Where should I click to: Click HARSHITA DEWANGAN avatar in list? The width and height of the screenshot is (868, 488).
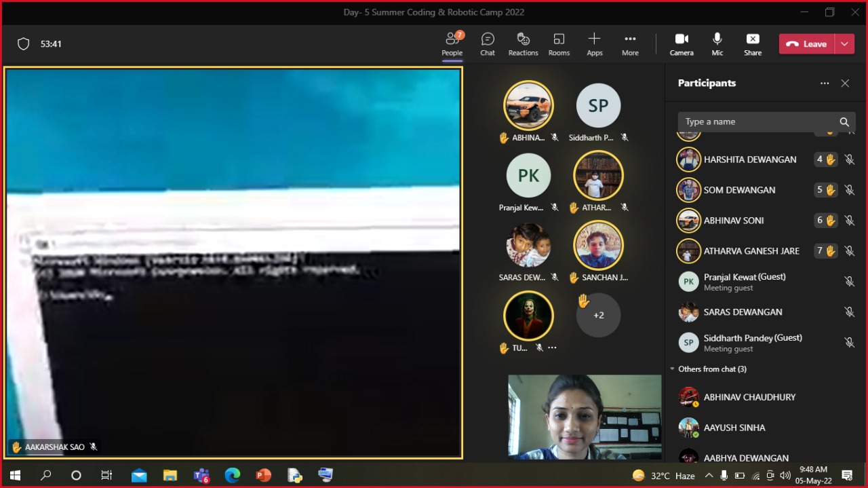688,159
